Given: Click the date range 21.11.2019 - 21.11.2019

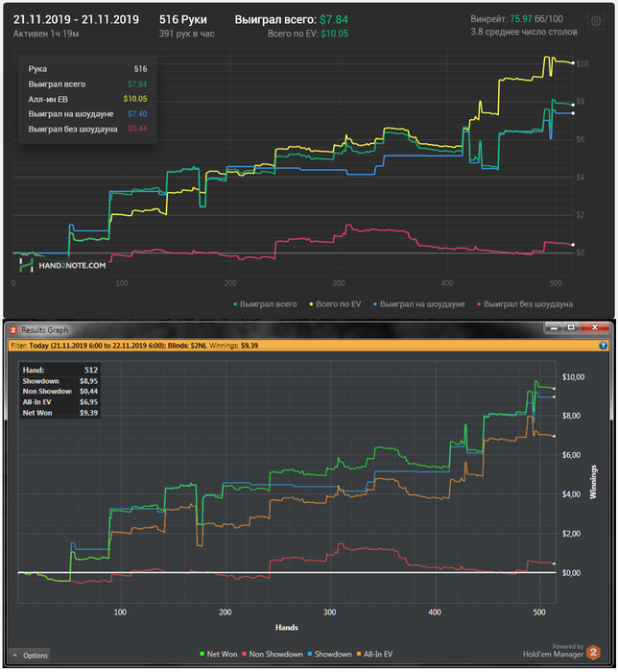Looking at the screenshot, I should pos(76,20).
